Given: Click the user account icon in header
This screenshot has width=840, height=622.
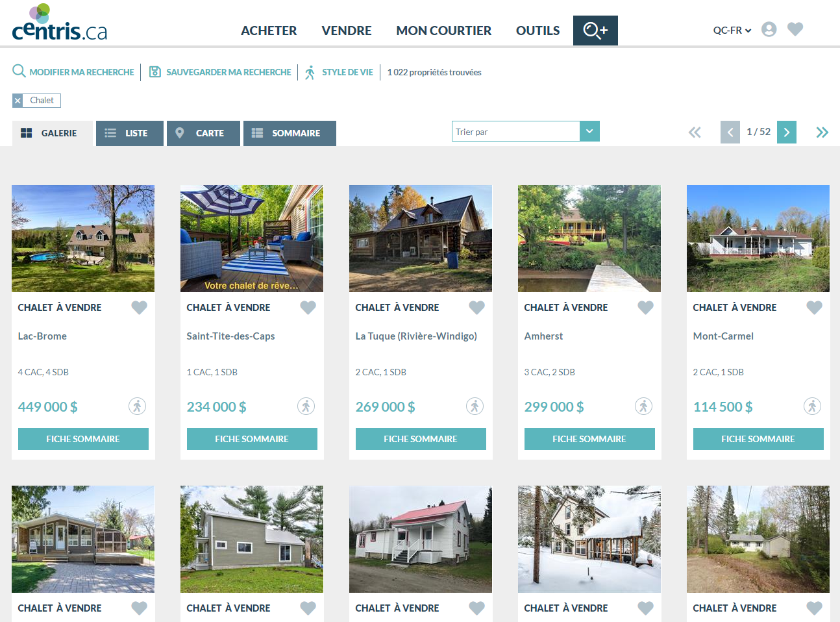Looking at the screenshot, I should (x=769, y=29).
